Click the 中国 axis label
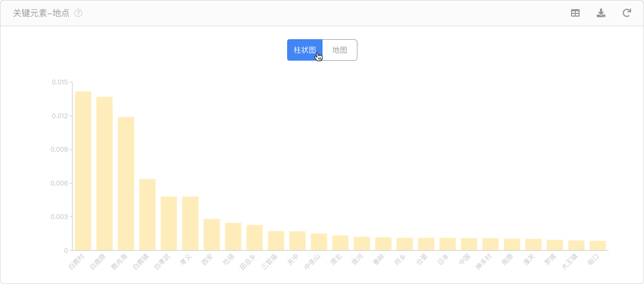Image resolution: width=644 pixels, height=284 pixels. [x=464, y=260]
